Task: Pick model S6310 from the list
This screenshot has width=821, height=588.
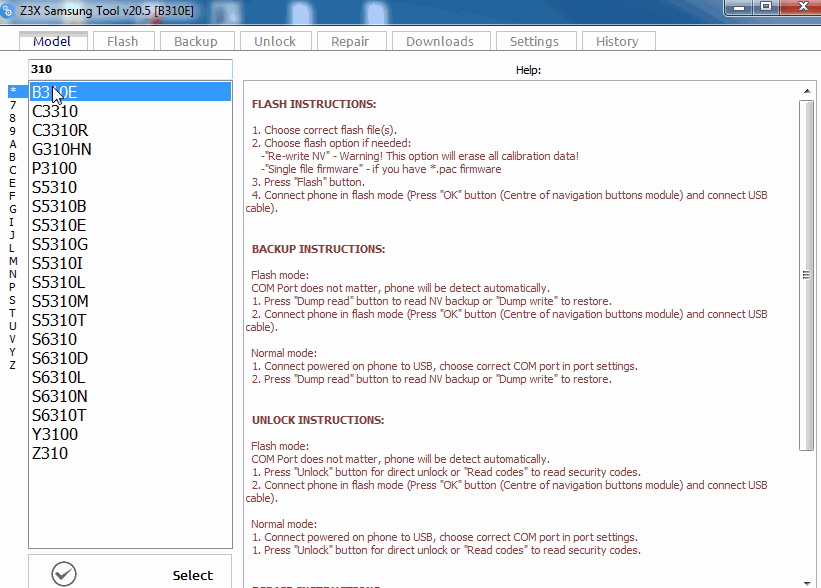Action: [x=130, y=339]
